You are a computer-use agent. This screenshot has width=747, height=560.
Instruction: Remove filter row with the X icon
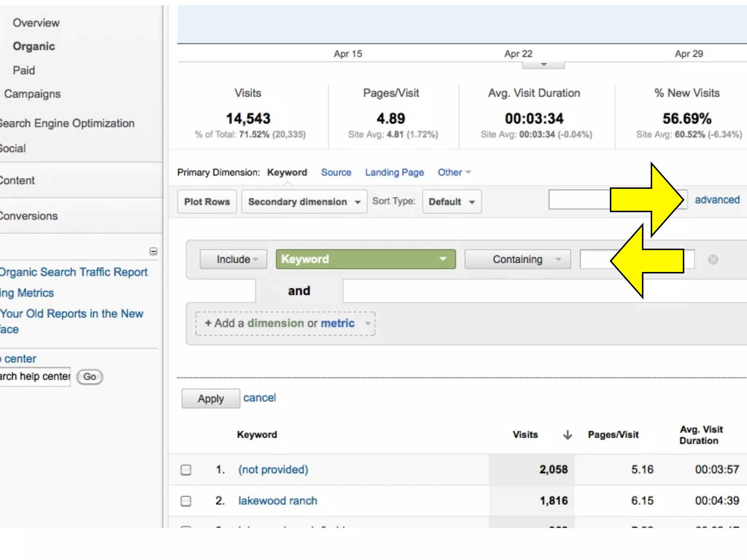coord(713,260)
